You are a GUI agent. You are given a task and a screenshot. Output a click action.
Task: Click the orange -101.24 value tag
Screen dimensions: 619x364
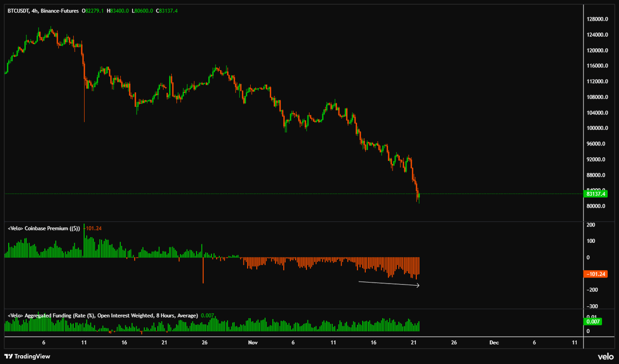594,274
